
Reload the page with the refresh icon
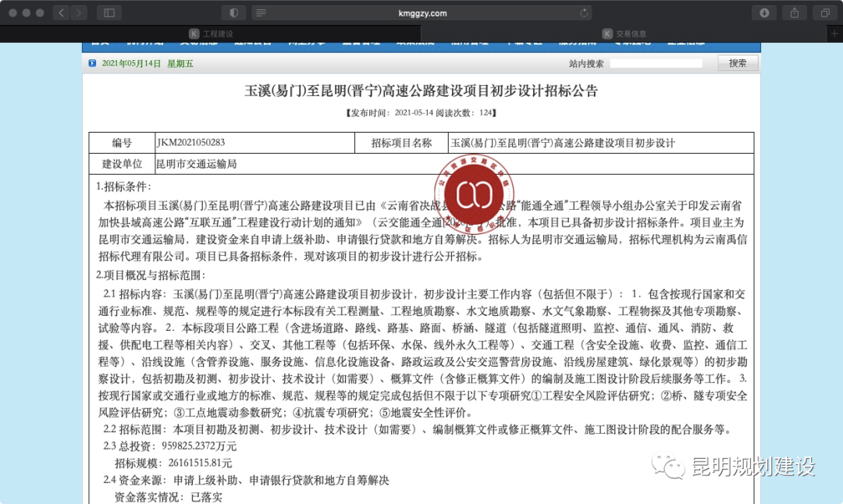(584, 13)
